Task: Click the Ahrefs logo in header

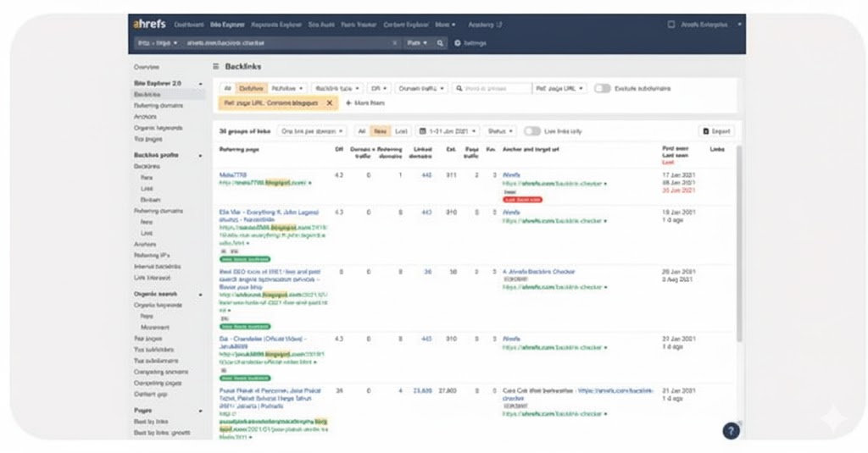Action: (x=149, y=25)
